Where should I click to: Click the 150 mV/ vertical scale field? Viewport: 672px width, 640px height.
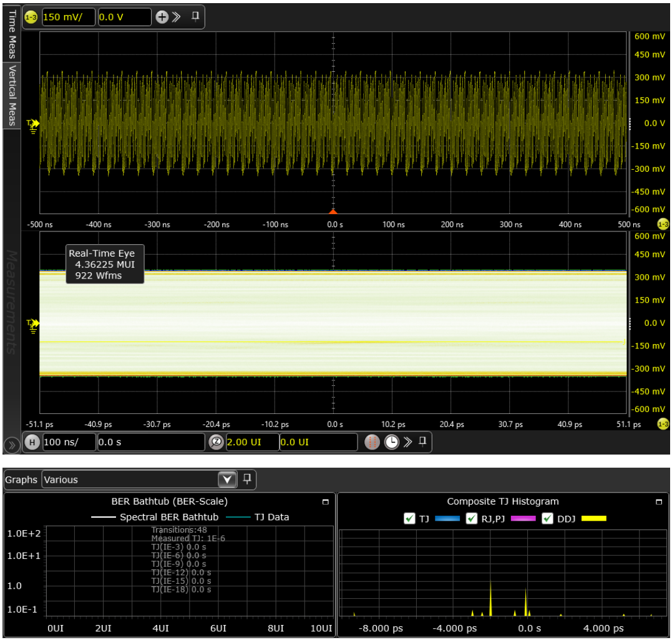click(x=68, y=17)
